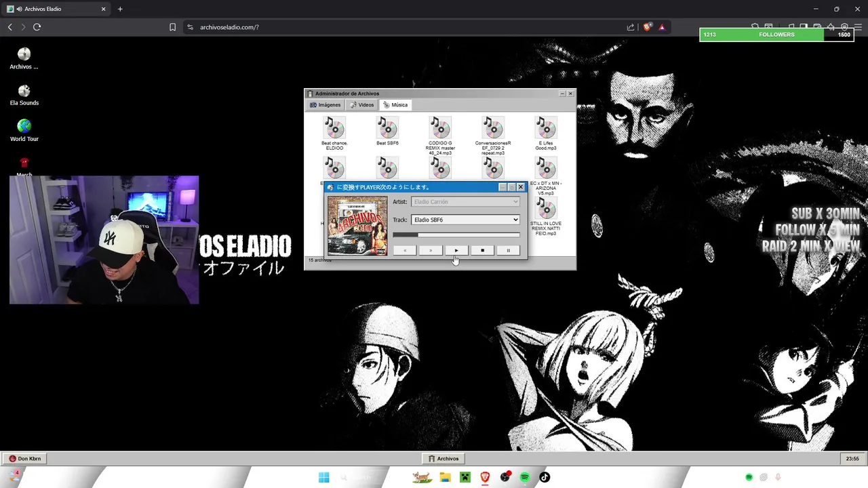Select the Archivos taskbar window button
The width and height of the screenshot is (868, 488).
pyautogui.click(x=444, y=458)
